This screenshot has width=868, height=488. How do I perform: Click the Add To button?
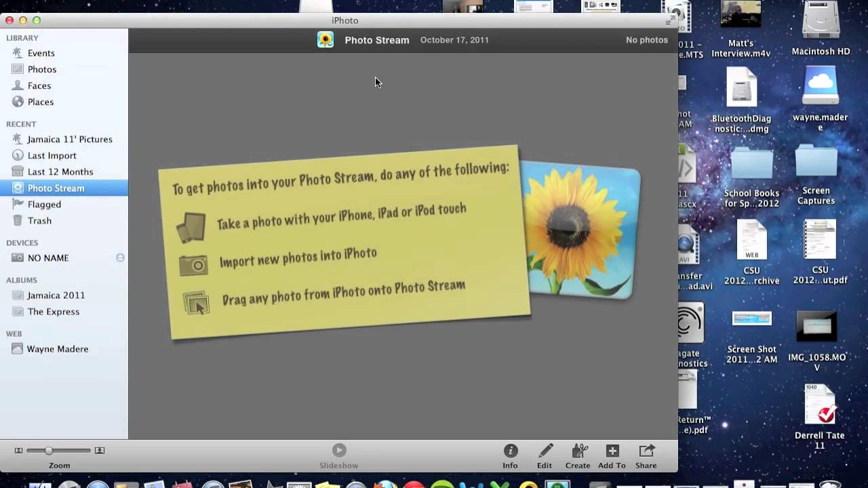(612, 455)
